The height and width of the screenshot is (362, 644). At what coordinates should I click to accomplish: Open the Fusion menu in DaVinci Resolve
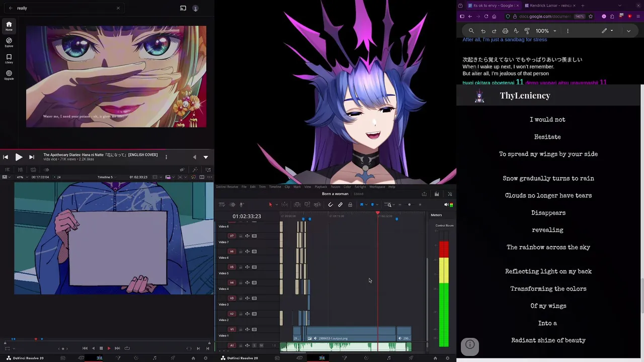(x=335, y=187)
